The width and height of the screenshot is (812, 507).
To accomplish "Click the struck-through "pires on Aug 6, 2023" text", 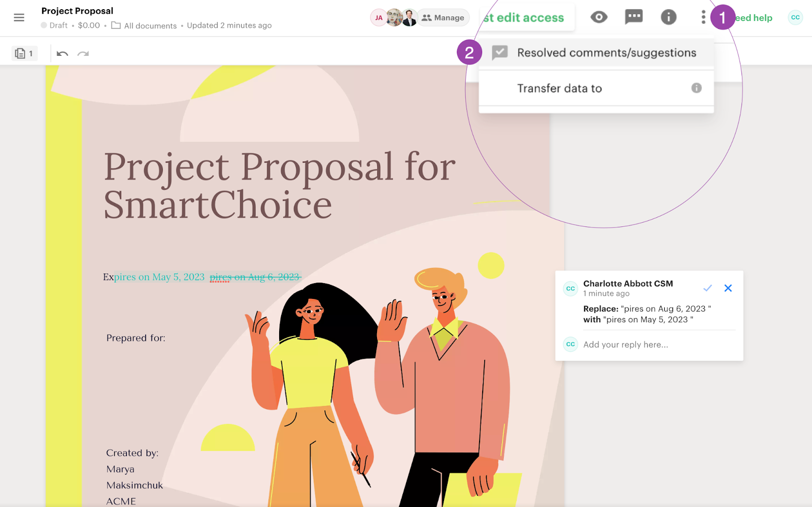I will (255, 277).
